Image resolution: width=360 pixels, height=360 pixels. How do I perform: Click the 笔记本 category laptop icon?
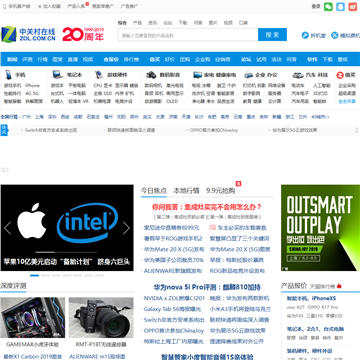pos(57,75)
